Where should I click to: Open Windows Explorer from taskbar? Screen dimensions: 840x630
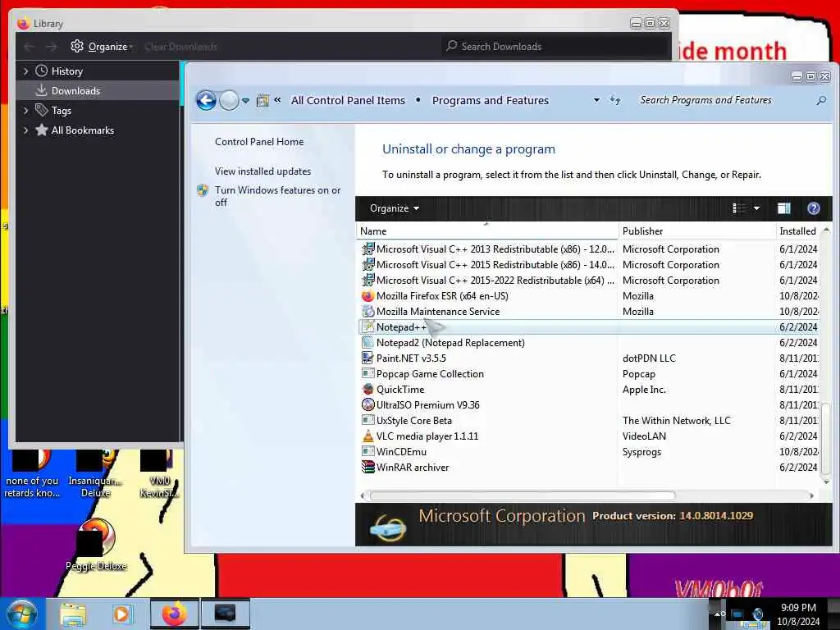tap(73, 614)
